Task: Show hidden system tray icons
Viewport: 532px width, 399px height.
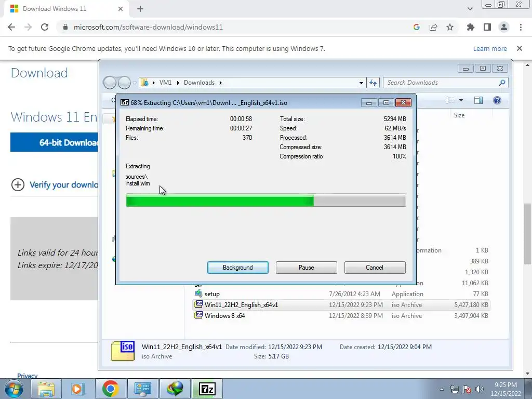Action: tap(442, 389)
